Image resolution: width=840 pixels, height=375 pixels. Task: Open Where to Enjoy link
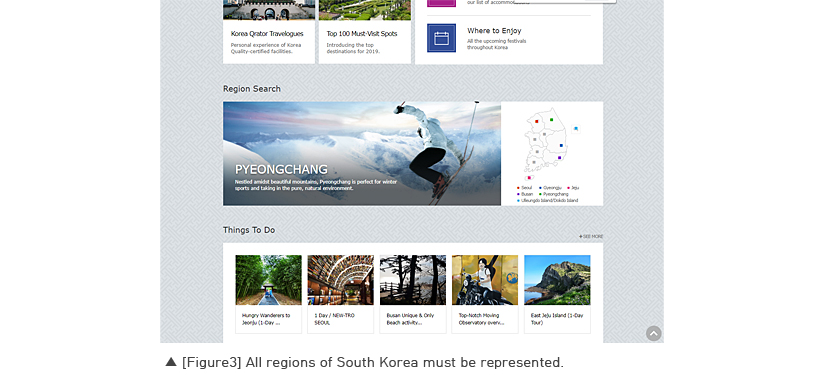pos(494,31)
